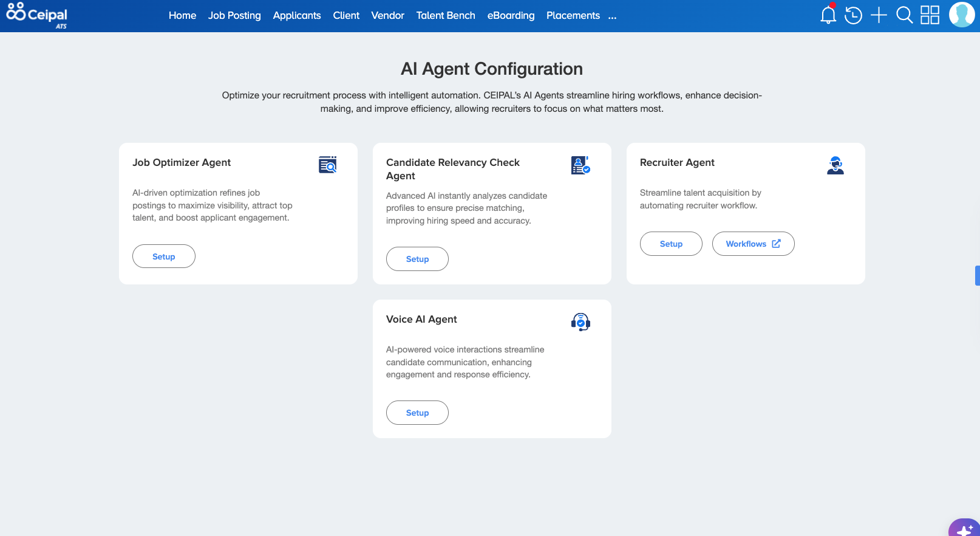Click the Voice AI Agent title
The width and height of the screenshot is (980, 536).
[421, 319]
